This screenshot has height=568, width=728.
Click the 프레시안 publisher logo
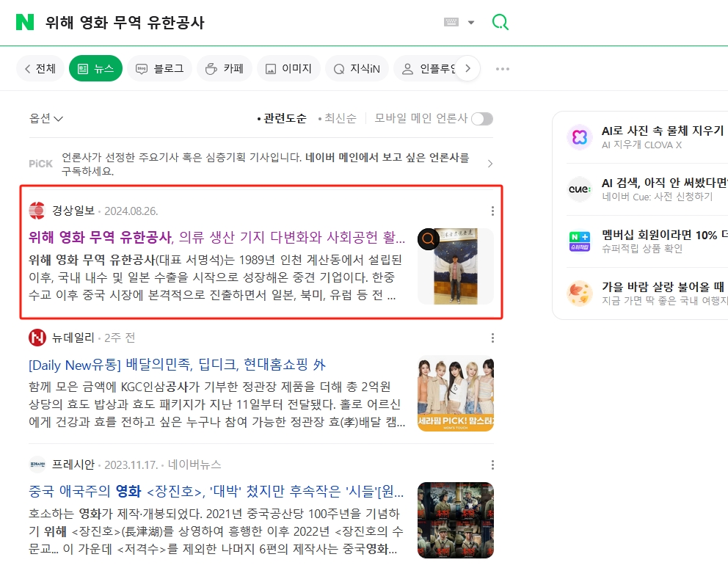37,464
